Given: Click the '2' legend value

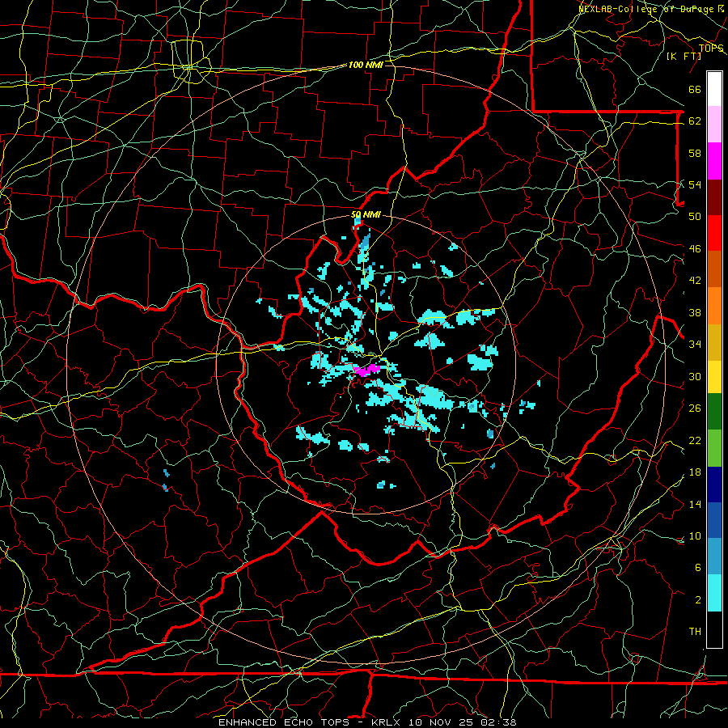Looking at the screenshot, I should tap(697, 599).
